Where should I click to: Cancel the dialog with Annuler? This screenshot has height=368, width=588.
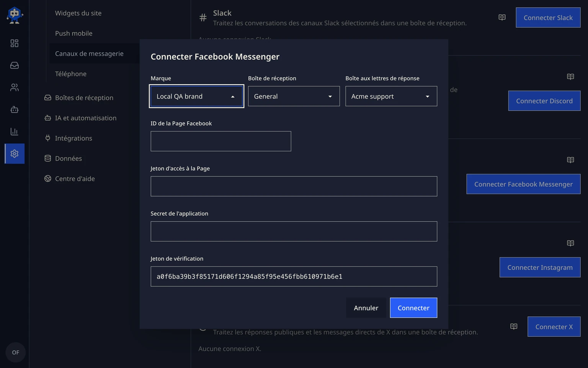366,308
